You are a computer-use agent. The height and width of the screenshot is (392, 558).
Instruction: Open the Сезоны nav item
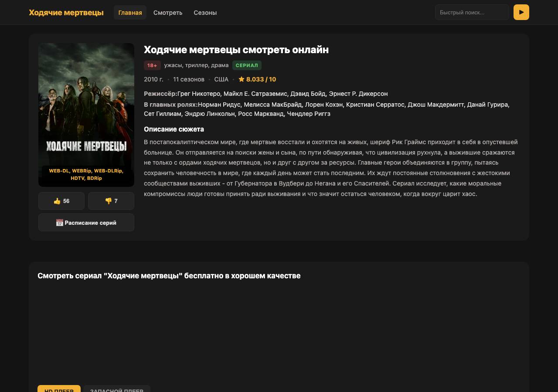[205, 13]
